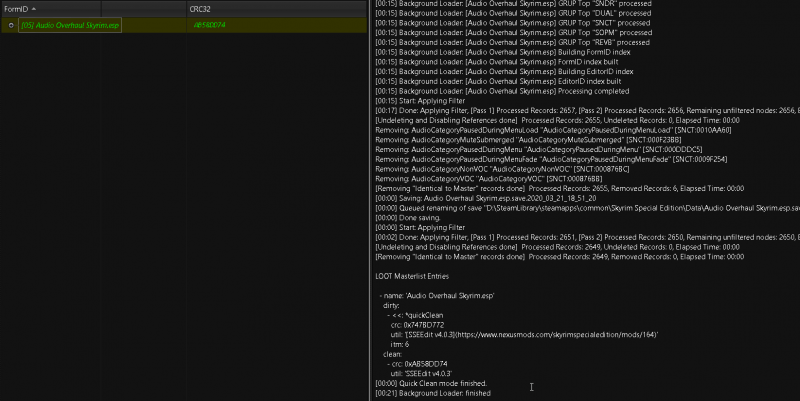Click the util: 'SSEEdit v4.0.3' line
Image resolution: width=800 pixels, height=401 pixels.
pos(421,373)
